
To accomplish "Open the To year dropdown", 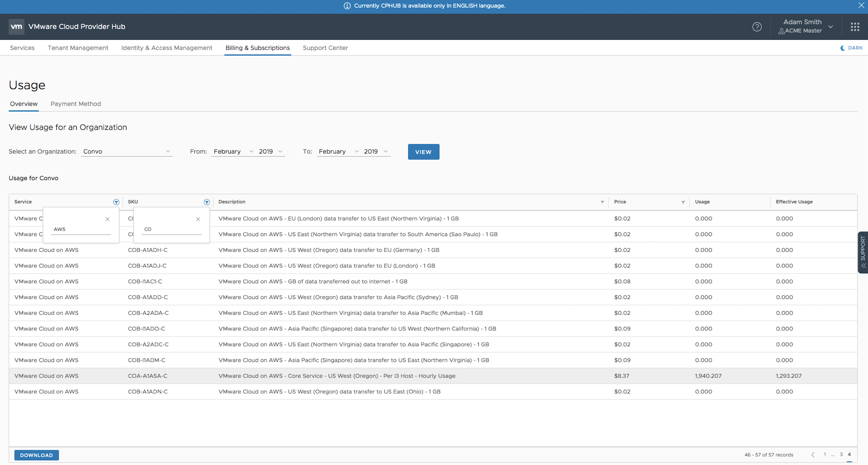I will coord(376,151).
